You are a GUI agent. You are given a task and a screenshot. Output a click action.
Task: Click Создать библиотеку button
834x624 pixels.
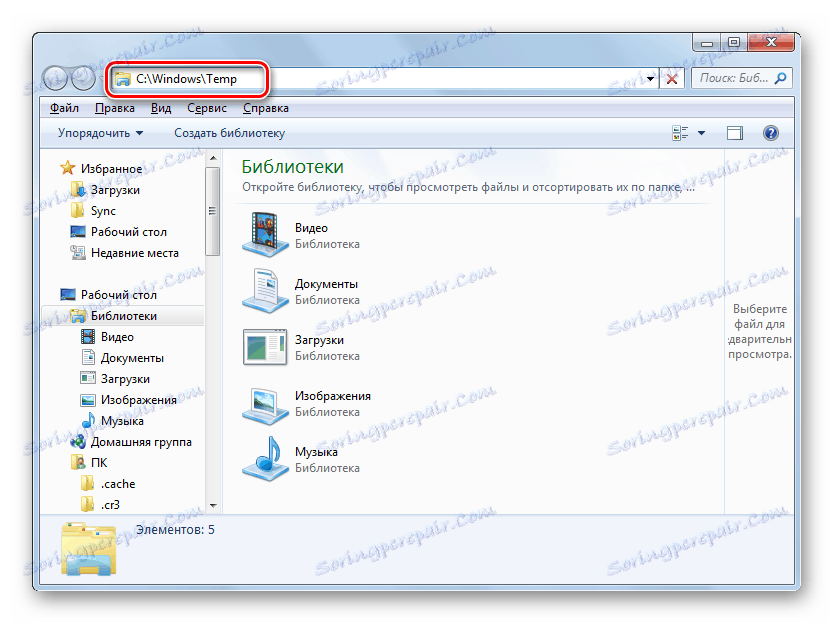[230, 133]
